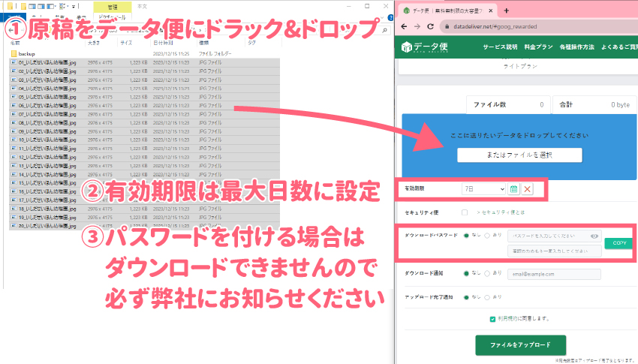
Task: Click the file icon of the 01_ jpg
Action: point(14,62)
